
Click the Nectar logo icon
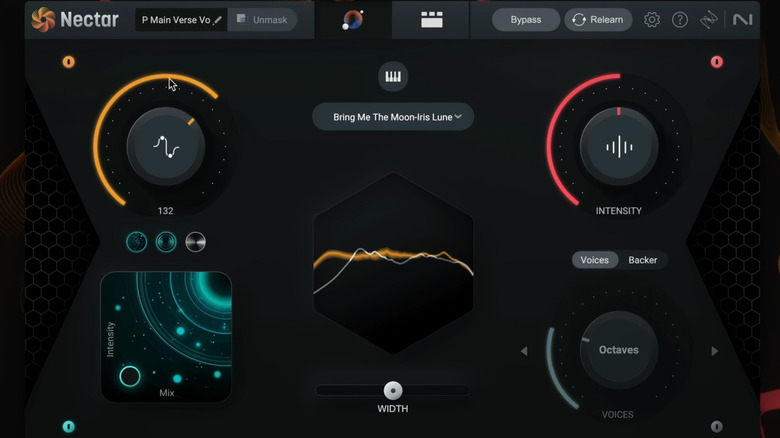click(43, 19)
